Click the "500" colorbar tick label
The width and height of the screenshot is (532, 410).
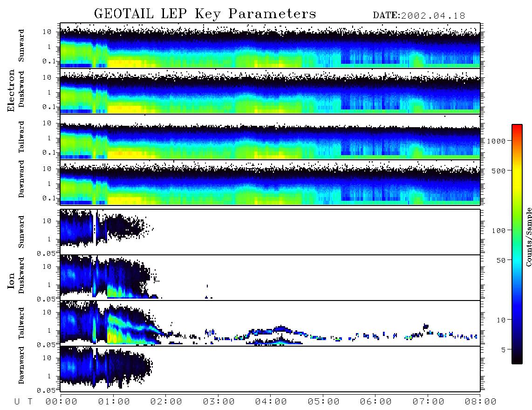click(x=498, y=171)
